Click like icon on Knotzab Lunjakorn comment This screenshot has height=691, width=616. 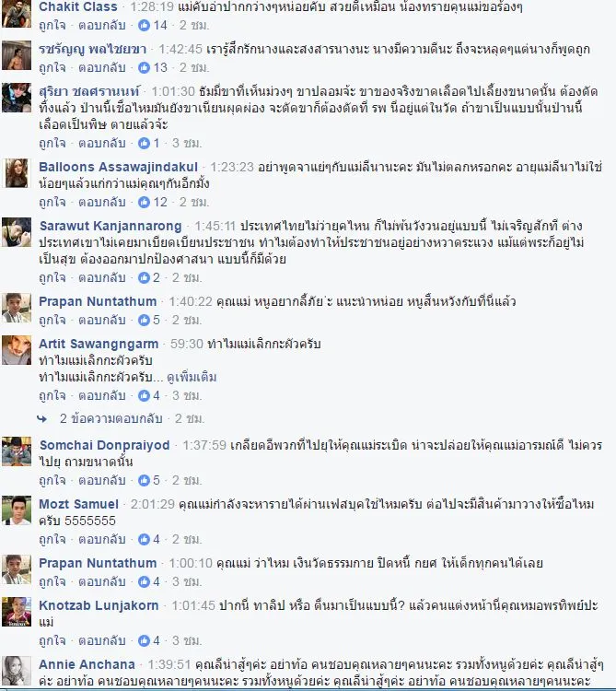tap(144, 640)
